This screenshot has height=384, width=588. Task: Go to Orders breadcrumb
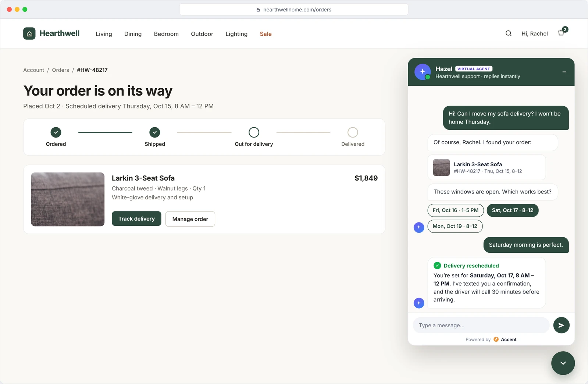click(60, 70)
